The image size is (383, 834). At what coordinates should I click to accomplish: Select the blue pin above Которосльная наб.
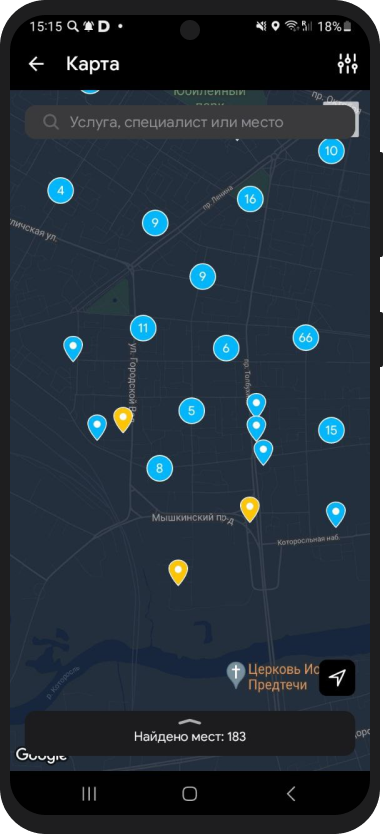click(x=336, y=514)
